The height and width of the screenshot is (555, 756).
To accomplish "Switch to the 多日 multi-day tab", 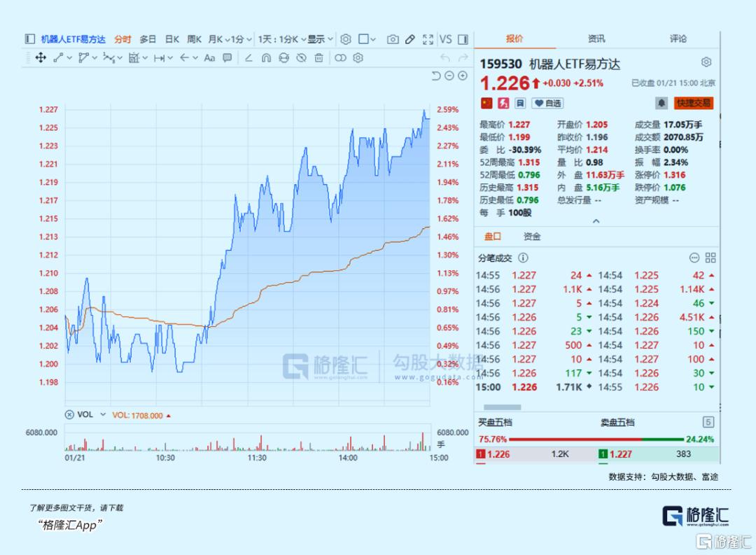I will coord(148,39).
